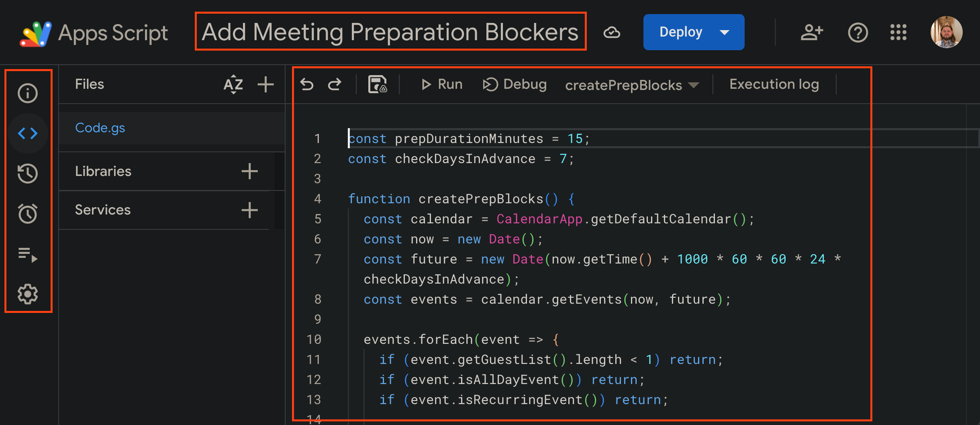980x425 pixels.
Task: Undo the last code edit
Action: [x=307, y=84]
